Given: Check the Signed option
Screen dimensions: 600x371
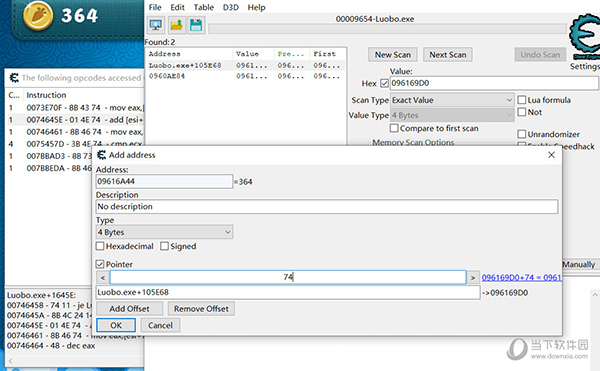Looking at the screenshot, I should (165, 246).
